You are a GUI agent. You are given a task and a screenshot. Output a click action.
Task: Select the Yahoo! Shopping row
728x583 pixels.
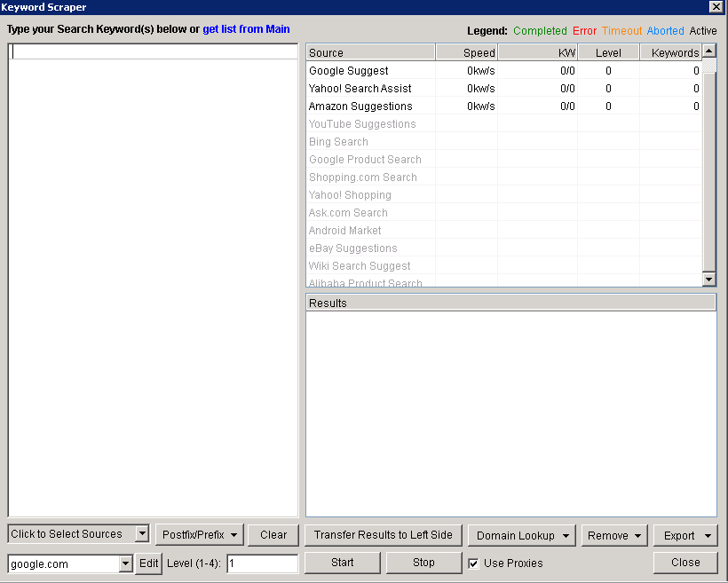pyautogui.click(x=504, y=195)
